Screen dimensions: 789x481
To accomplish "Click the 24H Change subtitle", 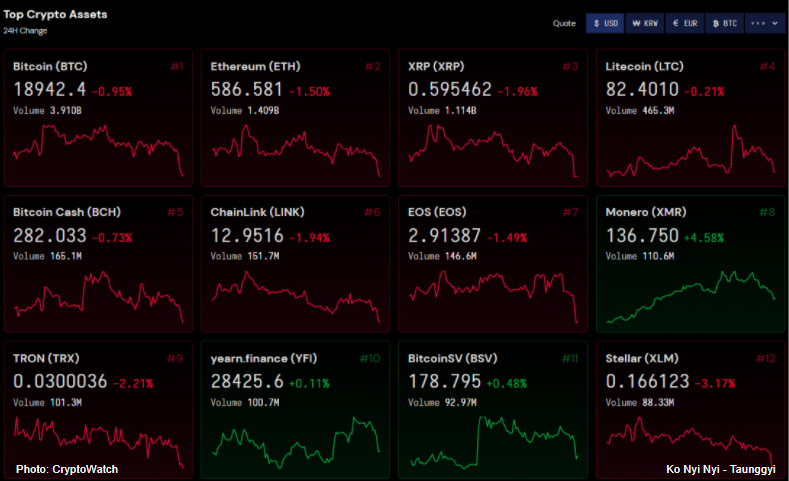I will (25, 31).
